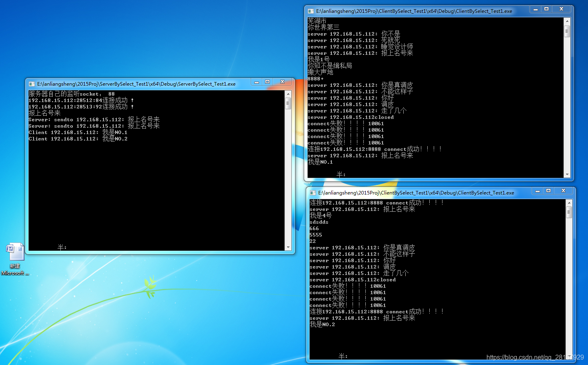
Task: Click '192.168.15.112:28512:84连接成功' line in server
Action: pos(81,100)
